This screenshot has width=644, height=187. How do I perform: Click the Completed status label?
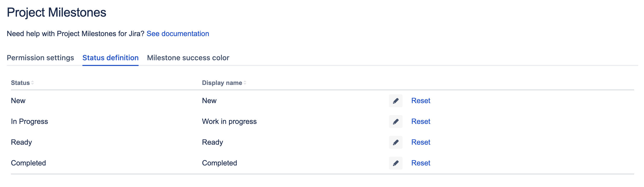point(28,163)
